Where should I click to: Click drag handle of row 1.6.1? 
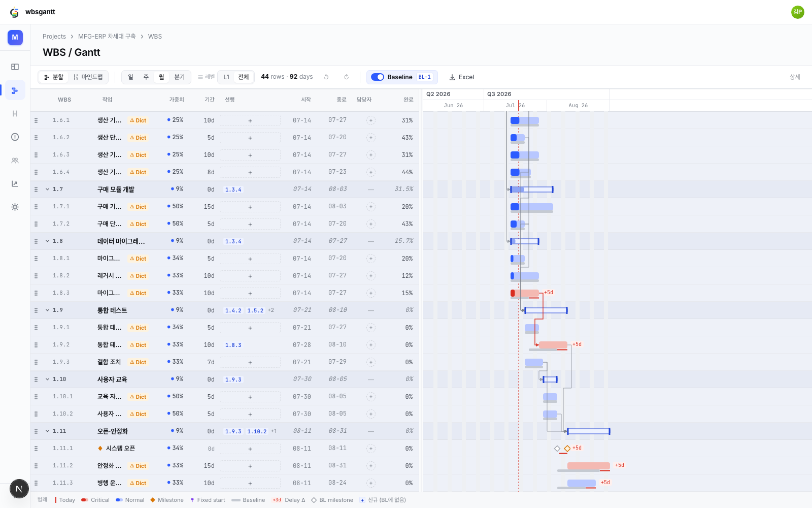pos(36,120)
